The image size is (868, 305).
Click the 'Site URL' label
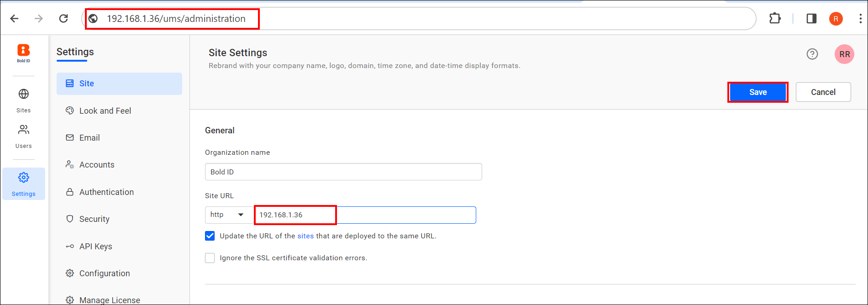(219, 196)
